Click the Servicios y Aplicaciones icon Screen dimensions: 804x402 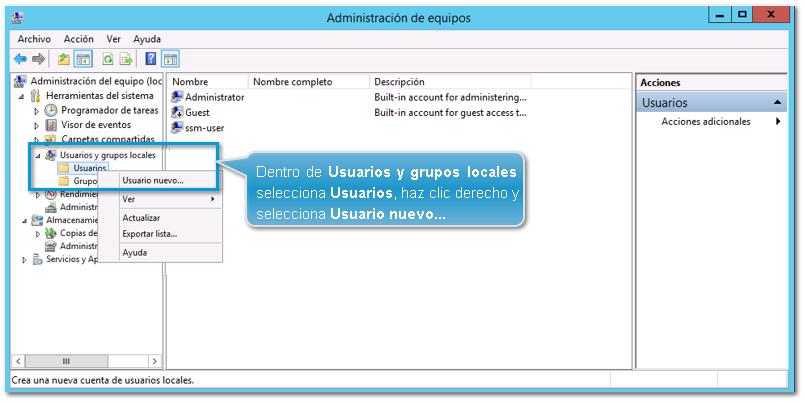[x=37, y=259]
